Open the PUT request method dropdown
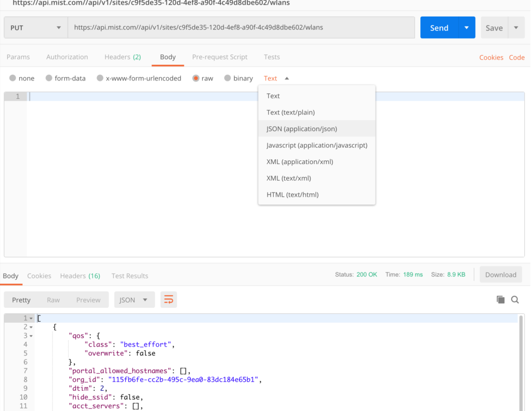532x411 pixels. (x=35, y=26)
